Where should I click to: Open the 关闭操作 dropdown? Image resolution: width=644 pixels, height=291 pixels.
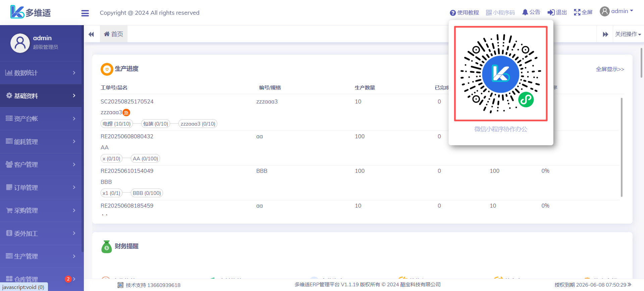coord(628,34)
